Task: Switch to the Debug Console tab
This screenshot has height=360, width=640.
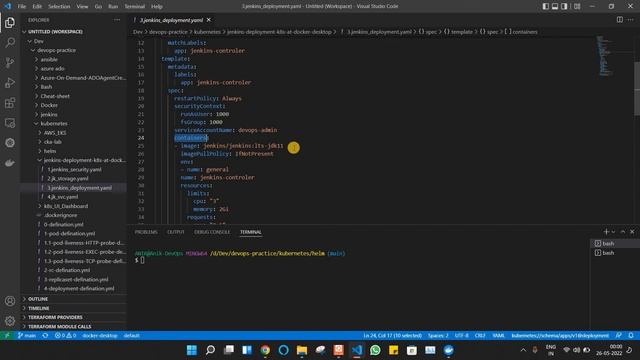Action: coord(212,232)
